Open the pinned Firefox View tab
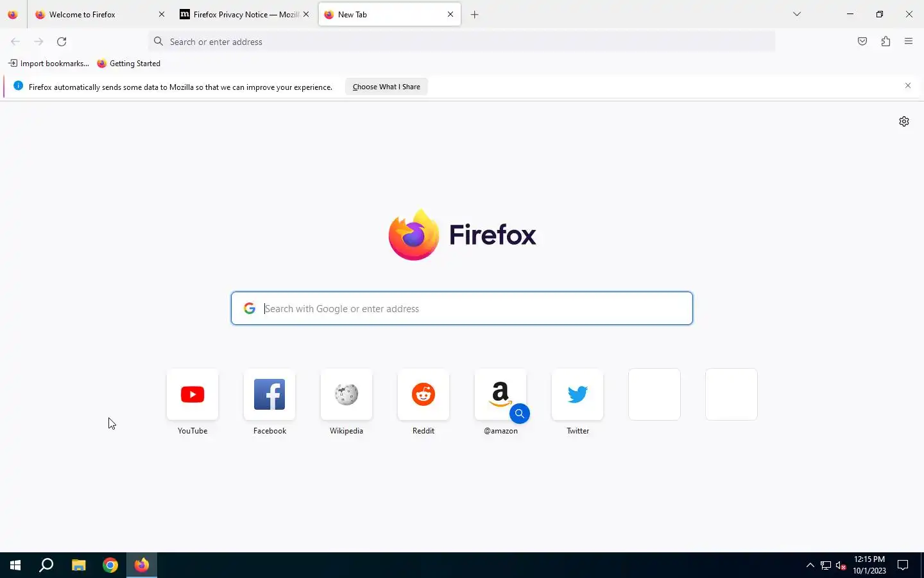Image resolution: width=924 pixels, height=578 pixels. [x=13, y=14]
